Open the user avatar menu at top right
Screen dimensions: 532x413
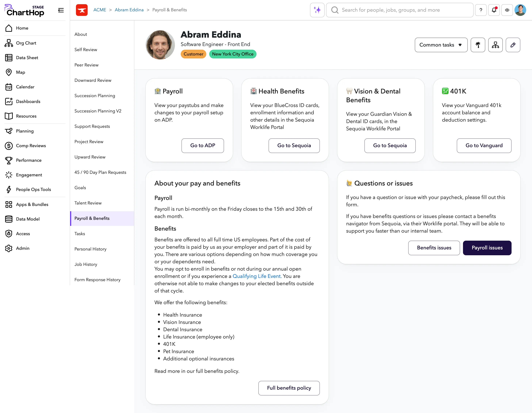(520, 10)
